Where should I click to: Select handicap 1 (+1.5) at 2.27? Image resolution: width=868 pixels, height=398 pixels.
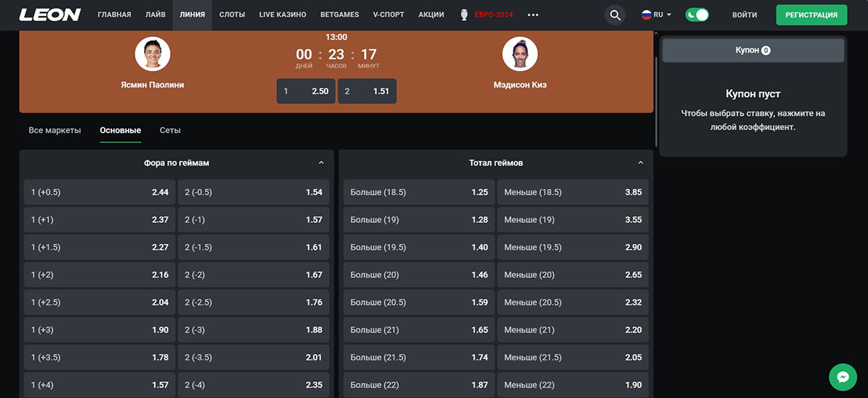(100, 247)
